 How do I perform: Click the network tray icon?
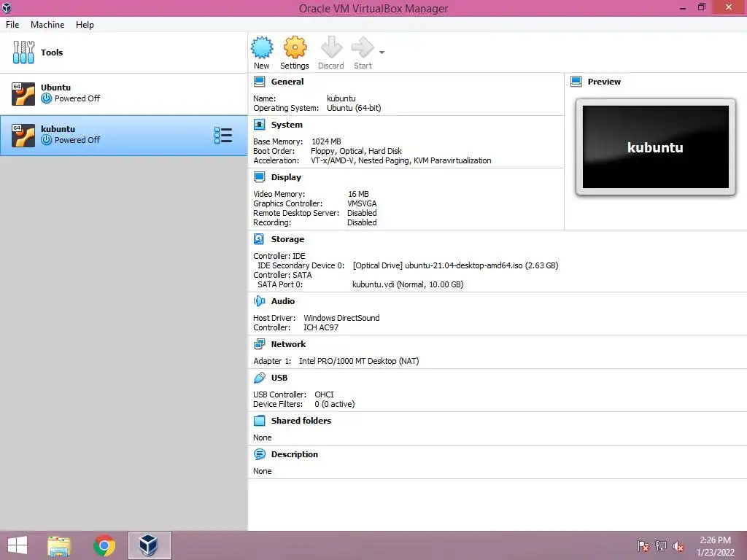coord(661,546)
